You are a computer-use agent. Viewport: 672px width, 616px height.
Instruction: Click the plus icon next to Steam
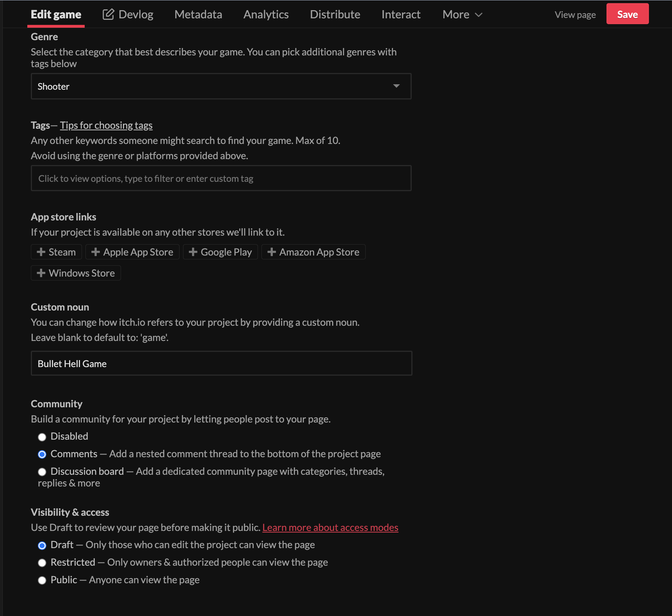click(41, 252)
